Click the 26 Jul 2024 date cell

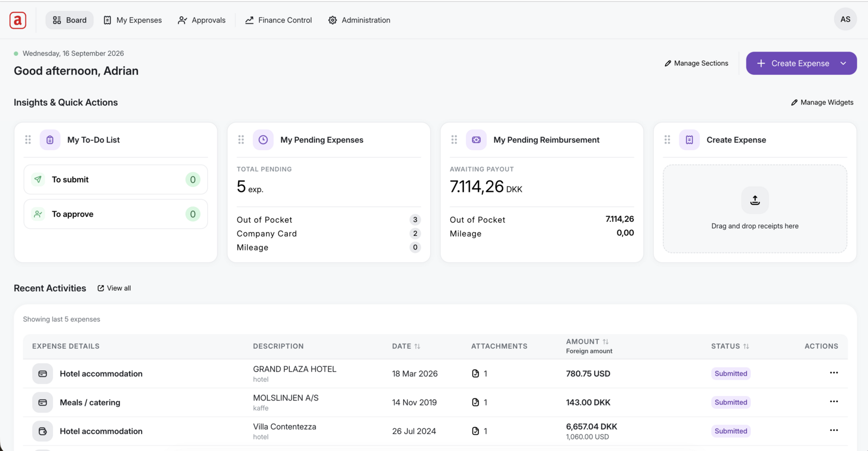click(414, 431)
